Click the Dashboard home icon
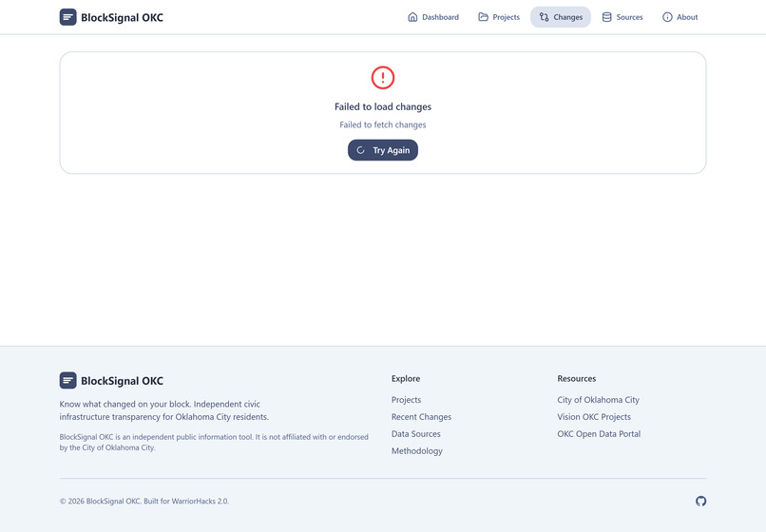Viewport: 766px width, 532px height. point(412,17)
